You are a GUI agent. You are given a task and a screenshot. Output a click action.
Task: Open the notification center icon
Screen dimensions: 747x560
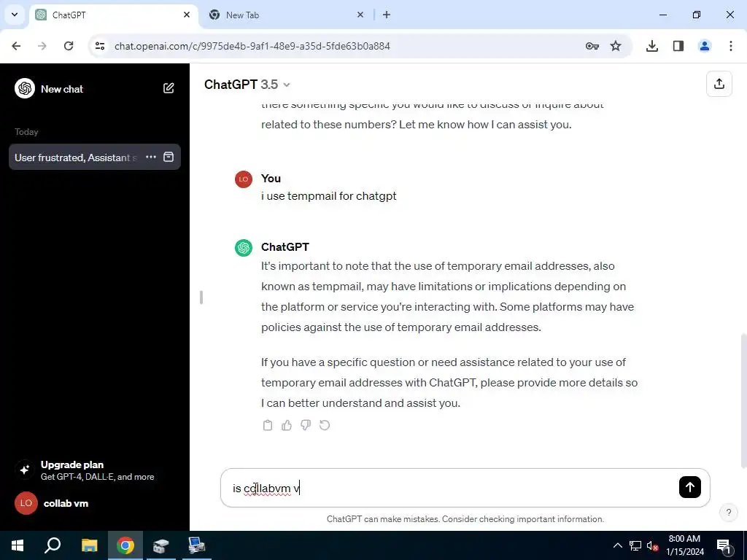[724, 546]
